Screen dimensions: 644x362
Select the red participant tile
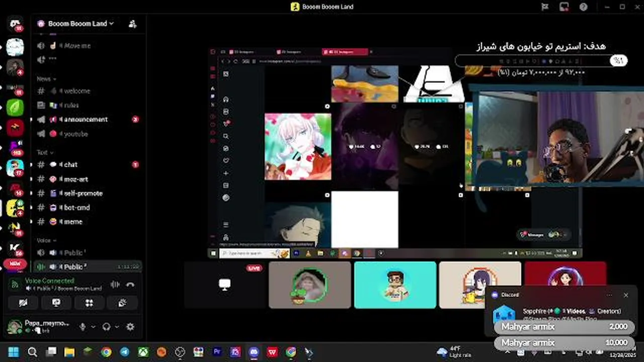(565, 274)
